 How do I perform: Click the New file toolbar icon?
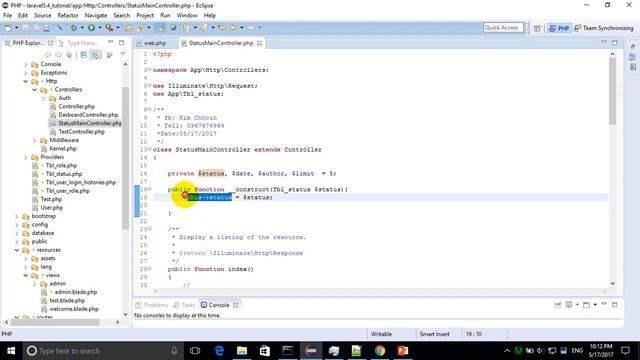point(8,28)
